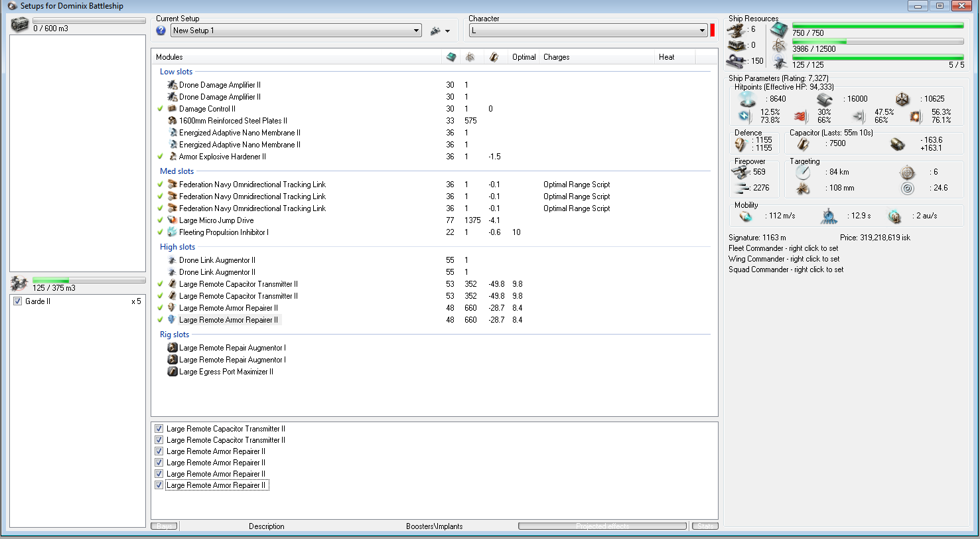The image size is (980, 539).
Task: Switch to the Stats tab
Action: [x=705, y=526]
